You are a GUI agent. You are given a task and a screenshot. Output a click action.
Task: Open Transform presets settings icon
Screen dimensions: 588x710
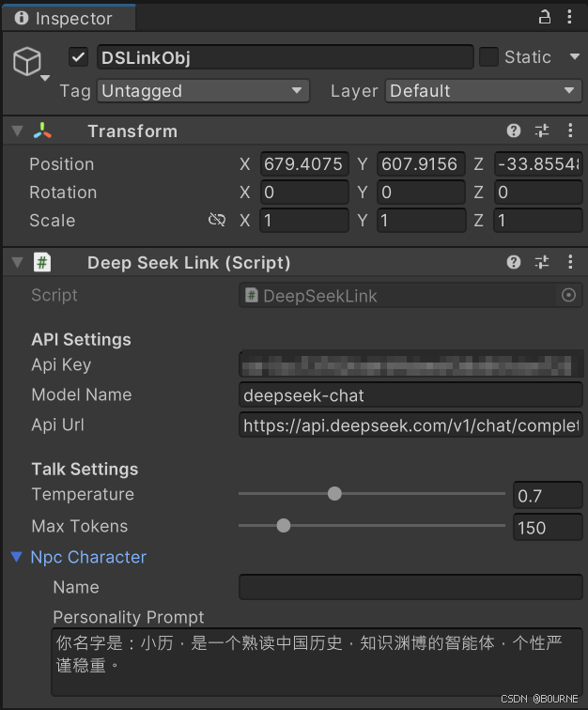542,131
